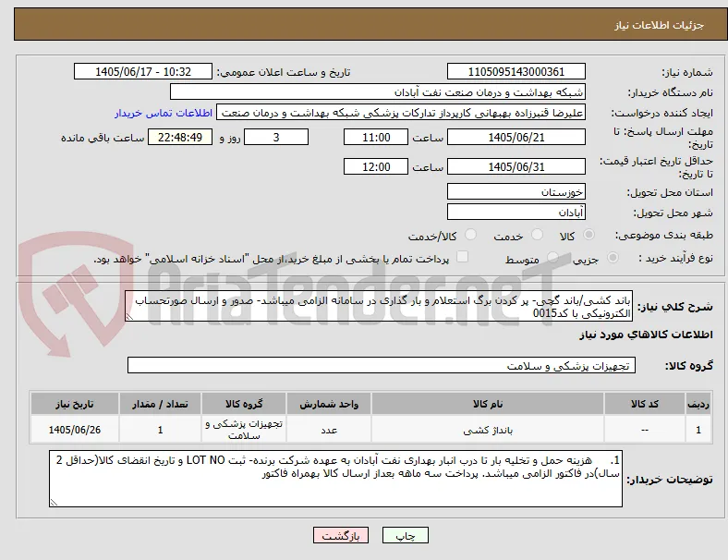Click the تعداد / مقدار column header

[x=160, y=404]
